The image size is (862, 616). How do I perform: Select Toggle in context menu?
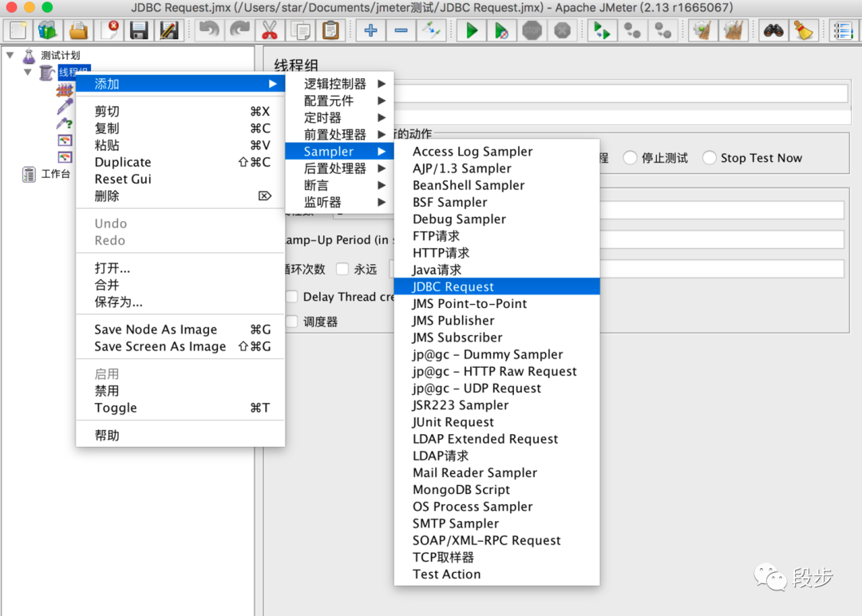click(180, 408)
